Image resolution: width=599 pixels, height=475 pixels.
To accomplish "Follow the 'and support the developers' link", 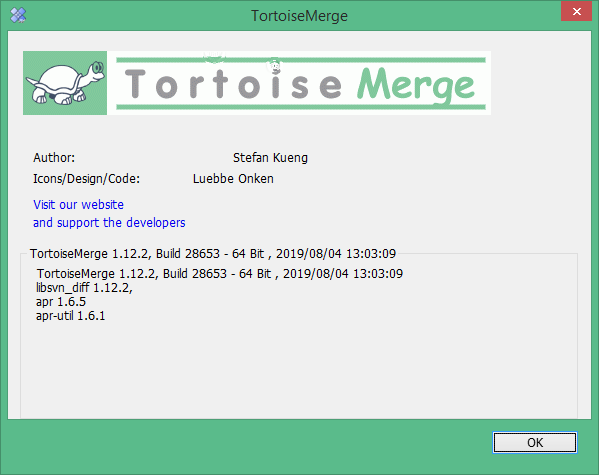I will (109, 222).
